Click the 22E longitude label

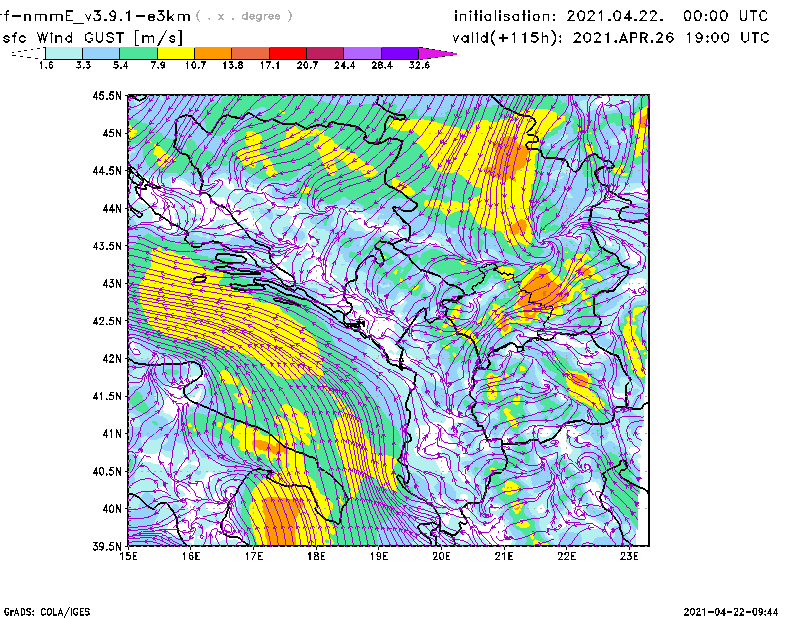click(x=566, y=556)
